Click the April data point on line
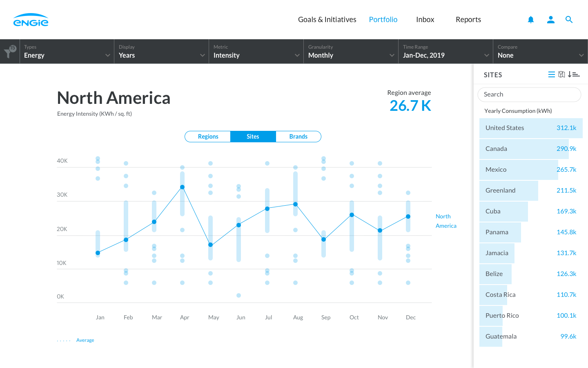The image size is (588, 368). 183,187
